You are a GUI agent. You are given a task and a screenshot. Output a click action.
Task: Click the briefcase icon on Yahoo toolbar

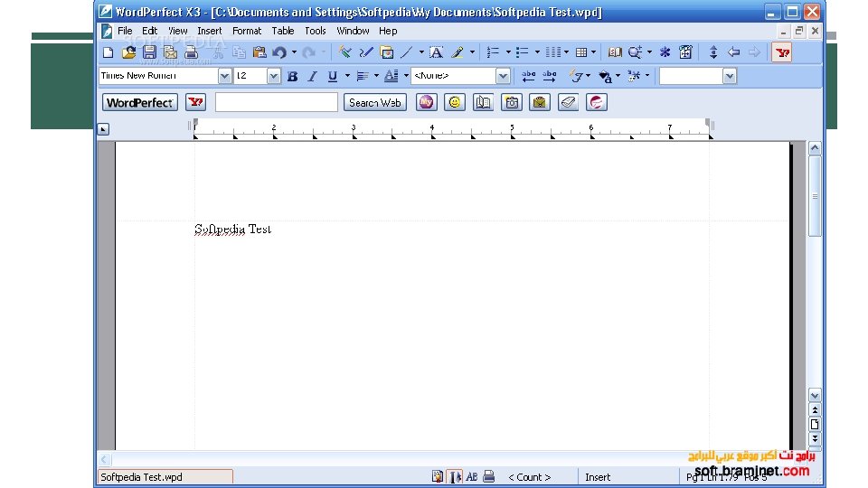coord(539,102)
